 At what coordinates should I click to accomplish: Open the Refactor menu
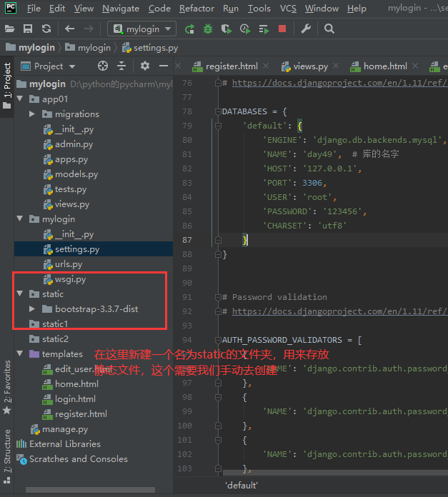(x=196, y=9)
